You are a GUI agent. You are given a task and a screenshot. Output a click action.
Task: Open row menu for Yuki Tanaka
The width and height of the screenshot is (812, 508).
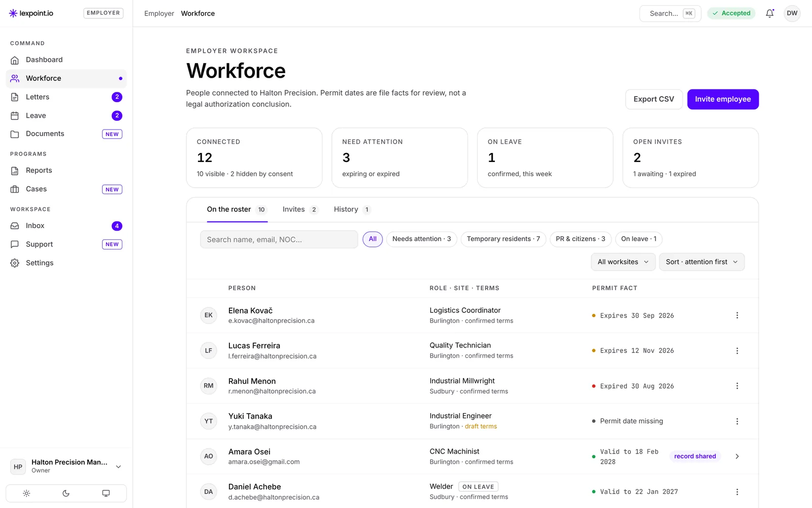pos(737,422)
